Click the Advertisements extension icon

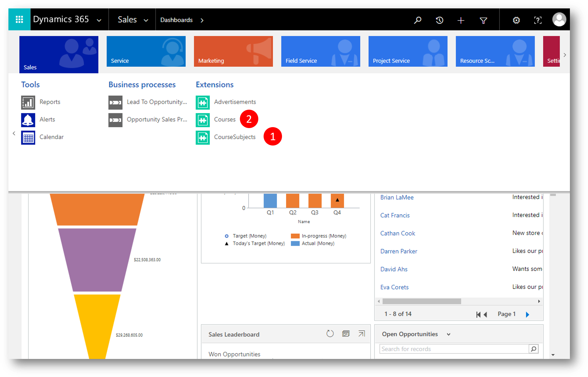(x=203, y=102)
